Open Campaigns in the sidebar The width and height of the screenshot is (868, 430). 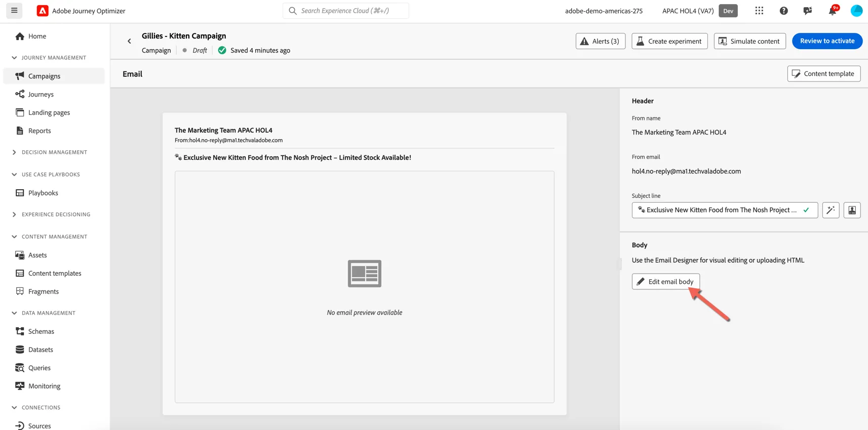pos(54,76)
